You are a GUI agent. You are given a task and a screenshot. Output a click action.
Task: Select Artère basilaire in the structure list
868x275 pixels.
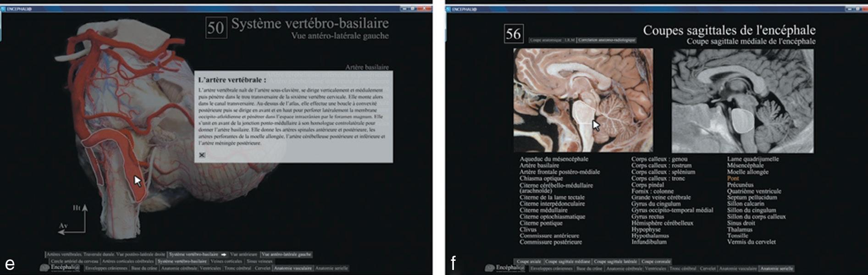[x=539, y=165]
